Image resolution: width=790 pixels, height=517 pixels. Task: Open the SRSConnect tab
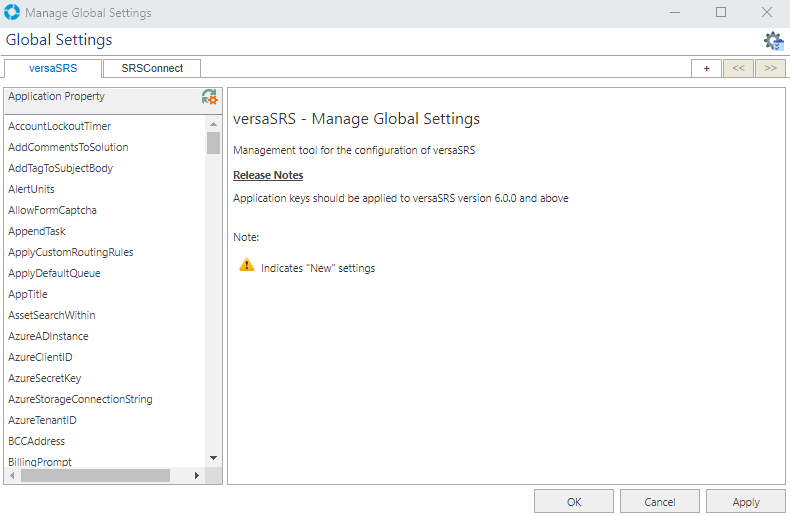(152, 69)
